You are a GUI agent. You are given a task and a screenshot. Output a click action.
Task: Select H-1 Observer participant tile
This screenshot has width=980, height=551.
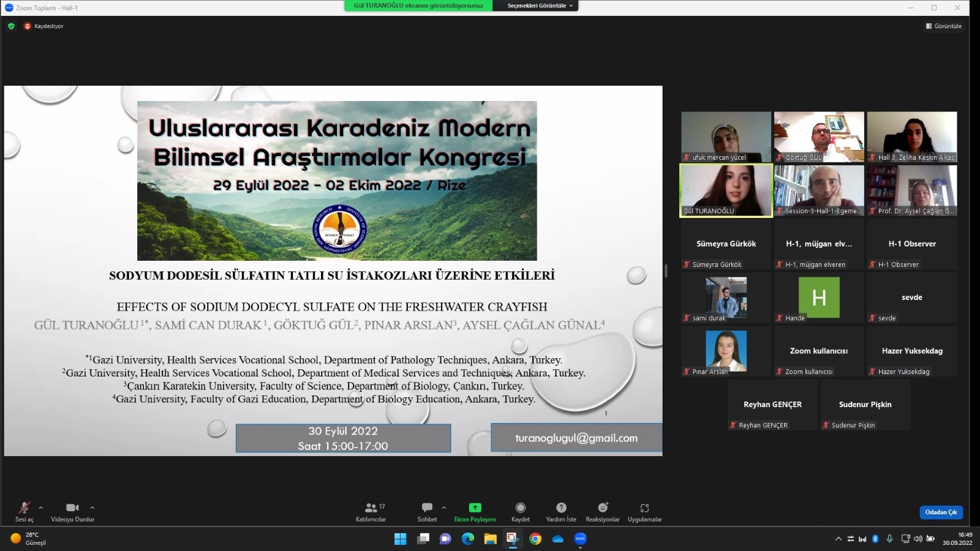click(912, 244)
